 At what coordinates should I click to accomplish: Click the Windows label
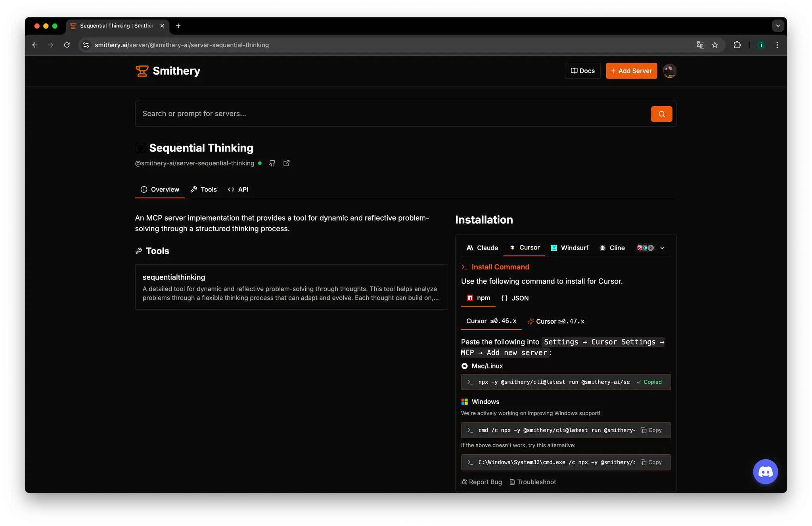click(x=485, y=402)
